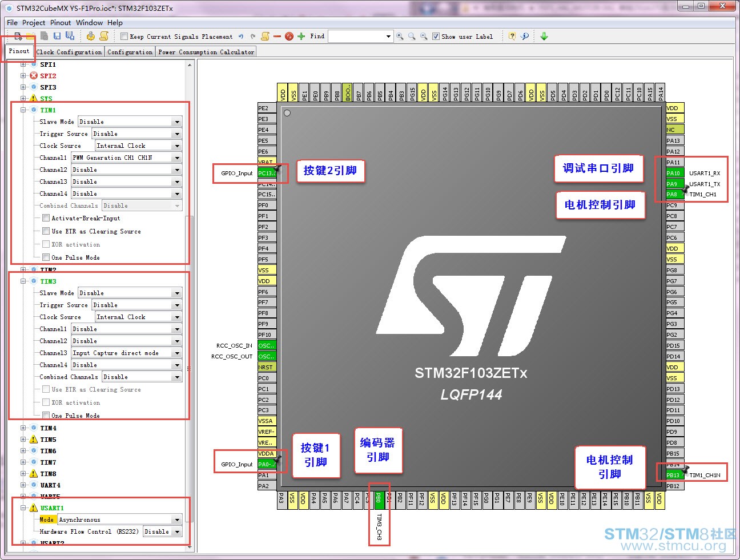
Task: Switch to the Configuration tab
Action: point(130,52)
